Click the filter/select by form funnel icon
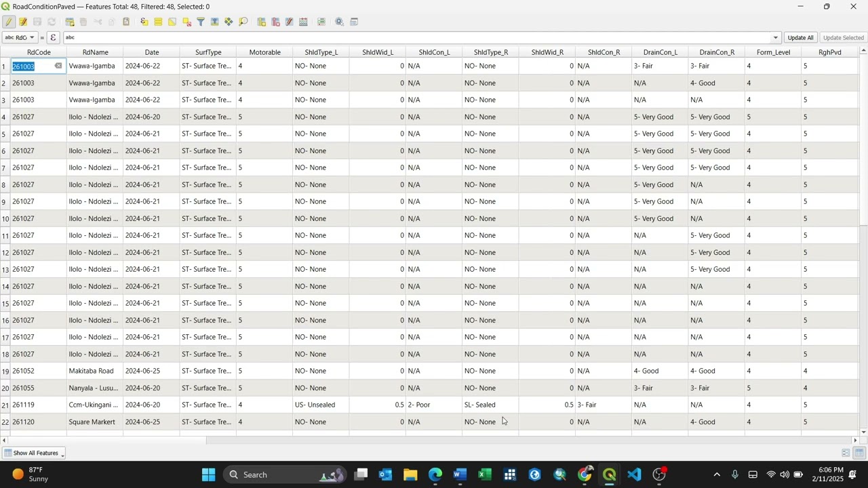This screenshot has width=868, height=488. [201, 22]
